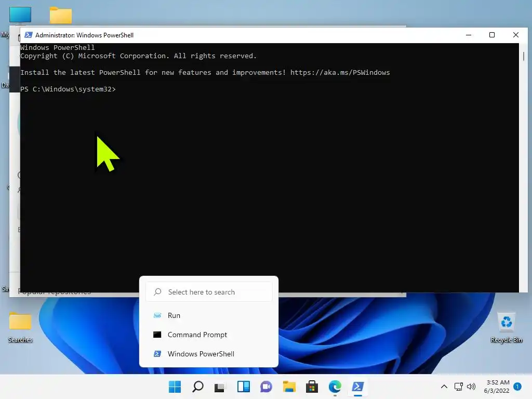Open Run from the popup menu
This screenshot has width=532, height=399.
point(209,315)
